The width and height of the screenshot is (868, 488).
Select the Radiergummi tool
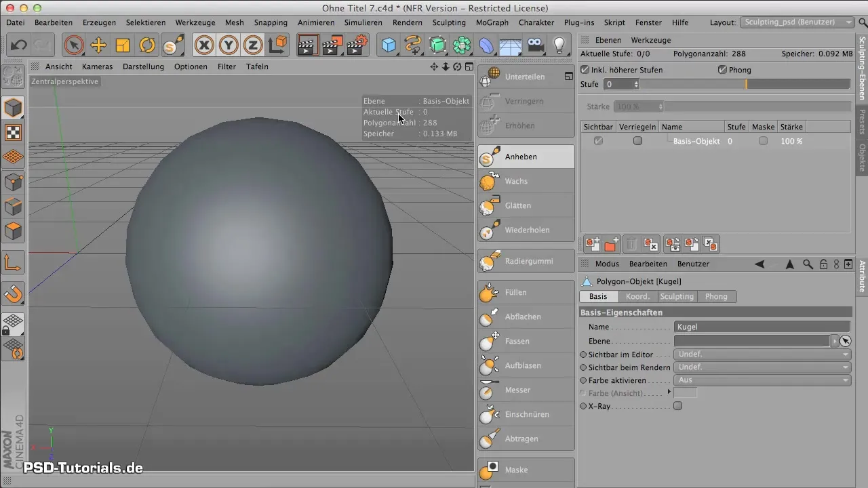[x=526, y=261]
